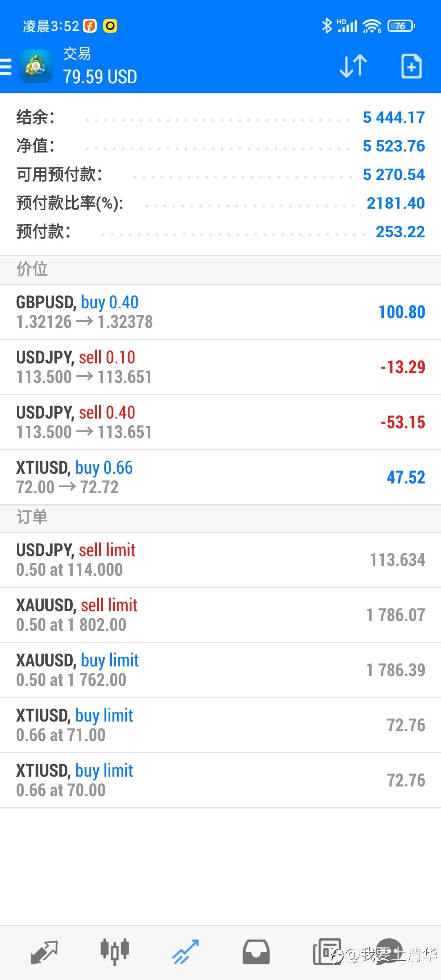The height and width of the screenshot is (980, 441).
Task: Select XAUUSD buy limit at 1762.00
Action: pyautogui.click(x=220, y=670)
